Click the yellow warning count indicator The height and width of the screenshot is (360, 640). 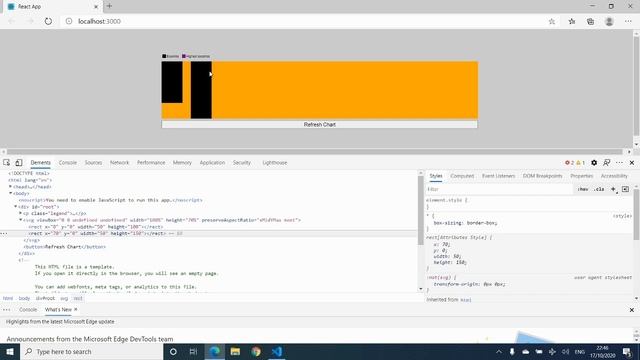[580, 162]
